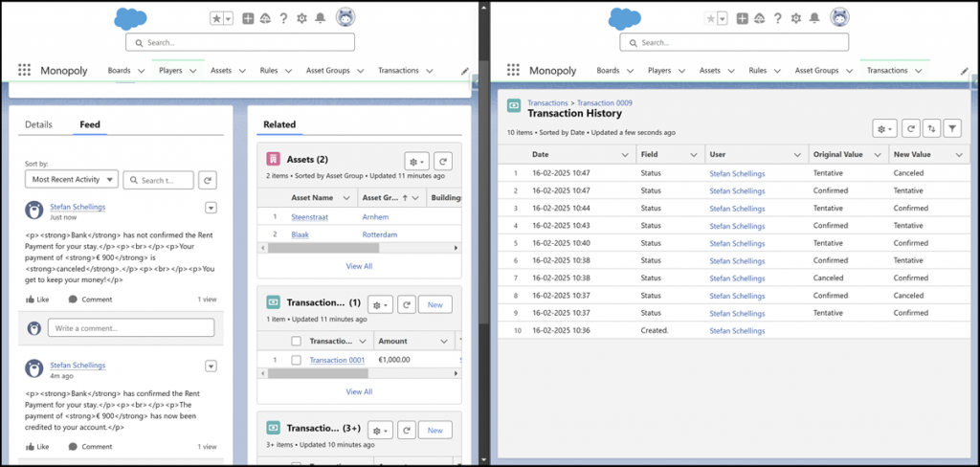Click the favorites star in left window
Screen dimensions: 980x467
coord(216,19)
